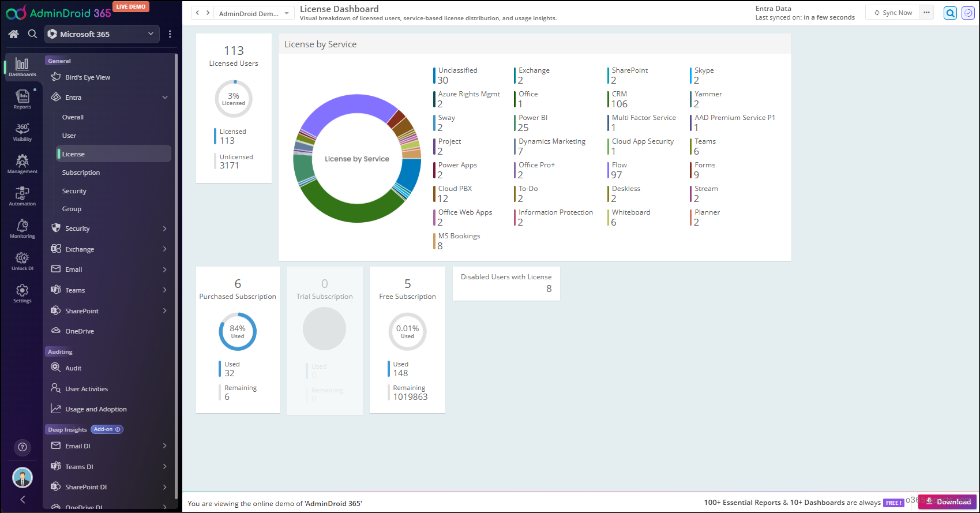Go forward with the breadcrumb right arrow
The image size is (980, 513).
pos(208,13)
